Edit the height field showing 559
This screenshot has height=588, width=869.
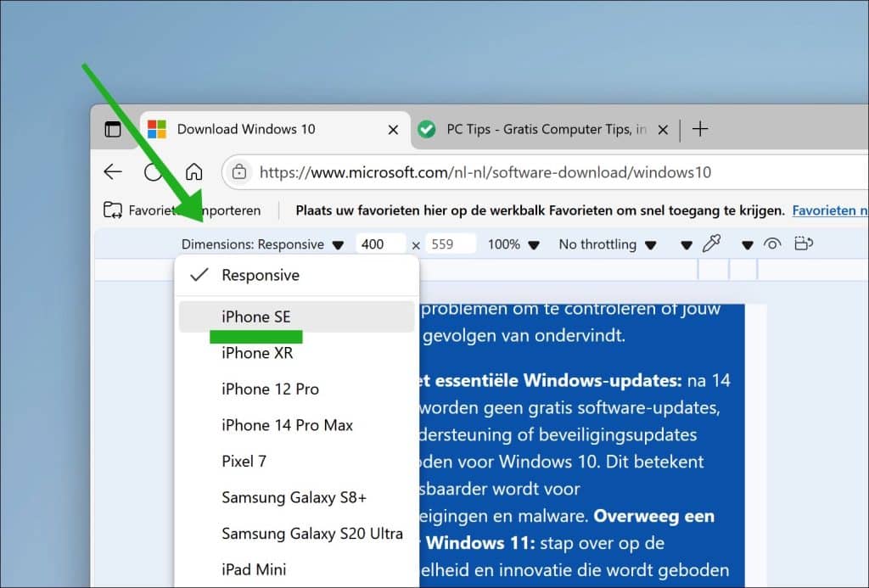[451, 244]
